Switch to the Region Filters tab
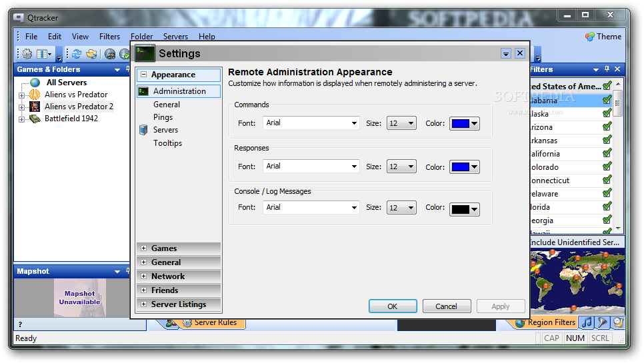 545,323
